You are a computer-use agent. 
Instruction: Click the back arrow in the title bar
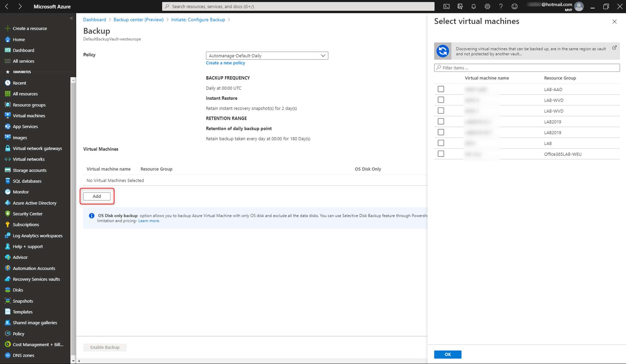click(x=7, y=6)
